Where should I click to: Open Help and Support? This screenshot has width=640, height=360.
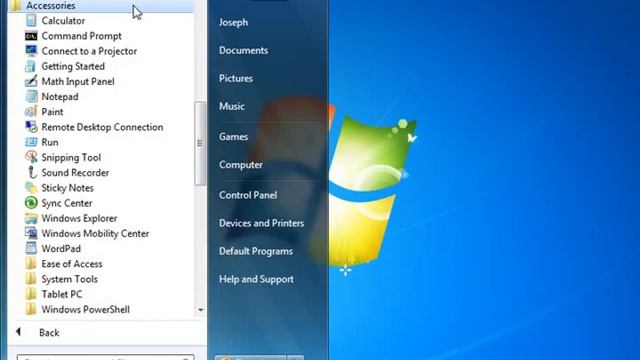(x=256, y=279)
